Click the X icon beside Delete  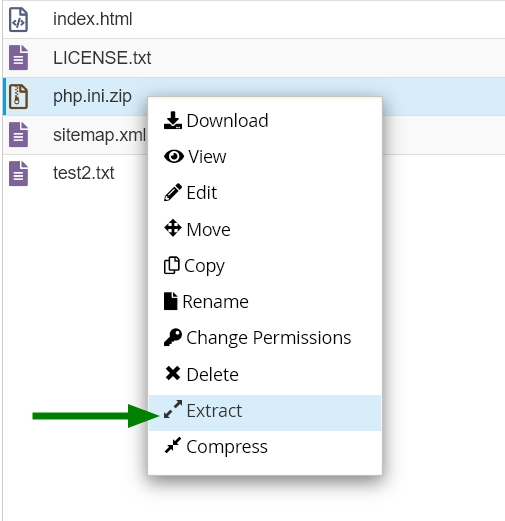click(173, 373)
